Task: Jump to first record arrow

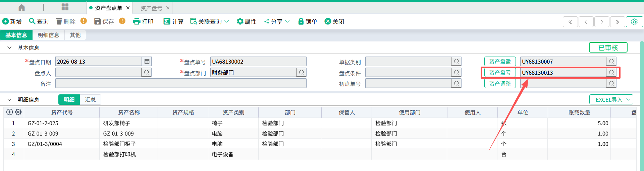Action: 570,22
